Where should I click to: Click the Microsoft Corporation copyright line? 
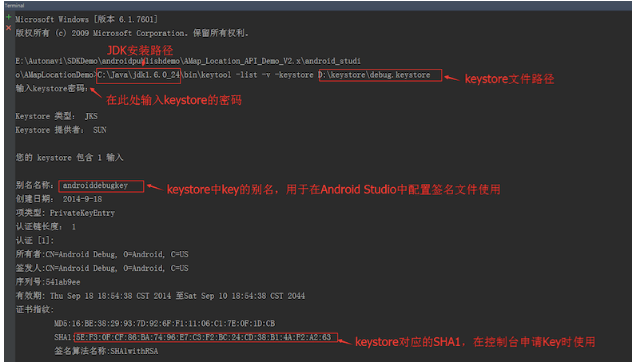pos(132,33)
